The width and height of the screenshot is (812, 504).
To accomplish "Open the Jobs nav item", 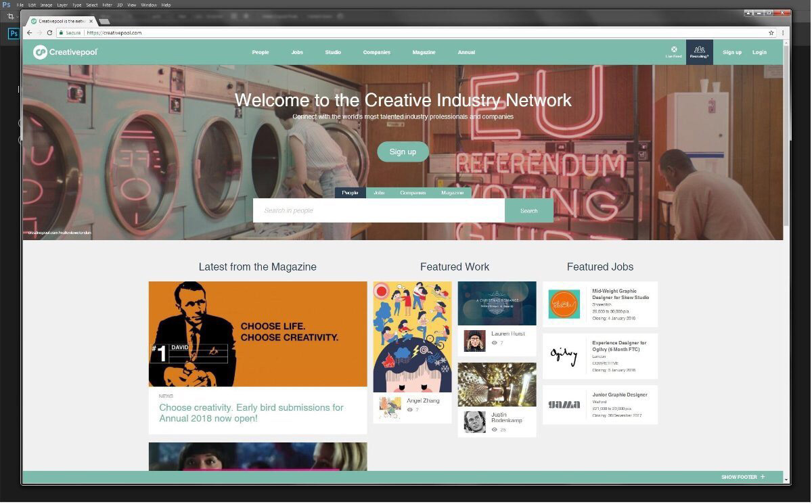I will (x=297, y=52).
